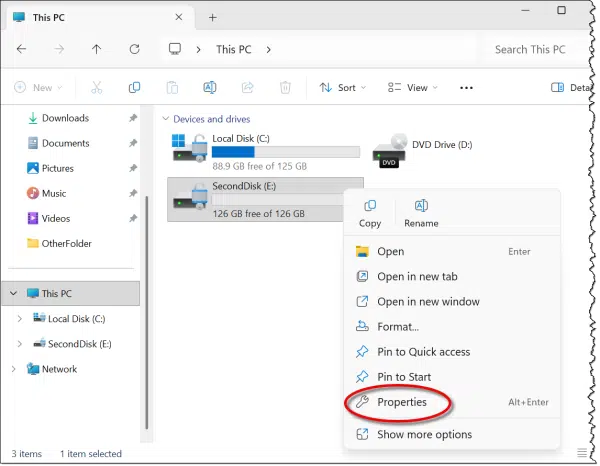Select the pin icon beside Videos
Screen dimensions: 600x466
[133, 218]
